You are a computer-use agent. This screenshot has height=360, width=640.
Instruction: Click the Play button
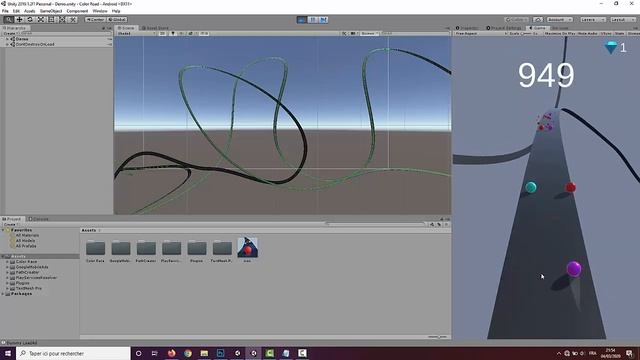click(302, 20)
